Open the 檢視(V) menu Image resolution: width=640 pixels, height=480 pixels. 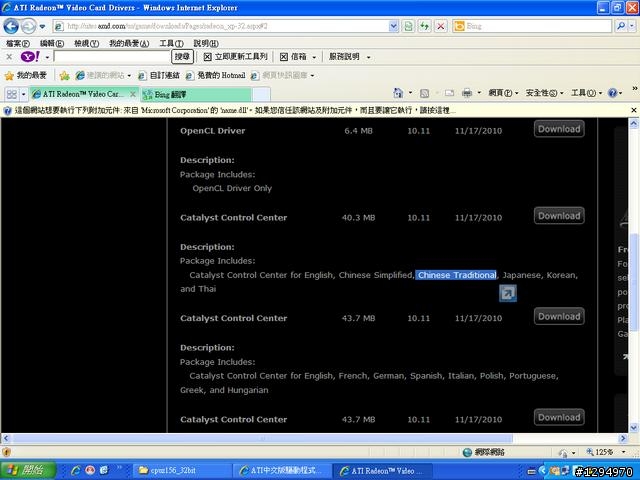click(x=86, y=43)
